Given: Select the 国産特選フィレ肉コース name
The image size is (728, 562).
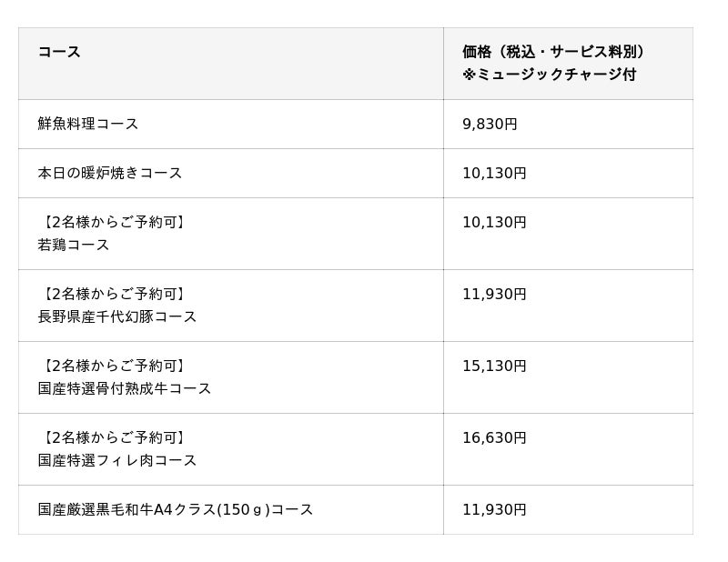Looking at the screenshot, I should click(x=117, y=460).
